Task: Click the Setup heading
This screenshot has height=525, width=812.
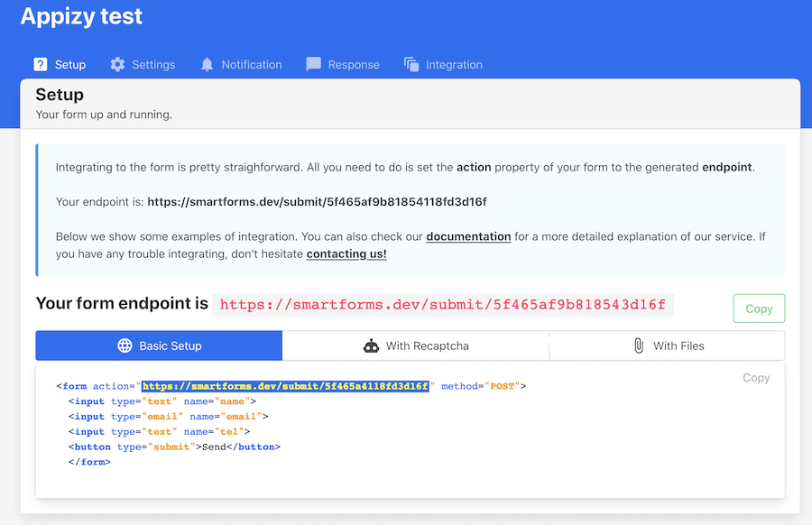Action: [60, 95]
